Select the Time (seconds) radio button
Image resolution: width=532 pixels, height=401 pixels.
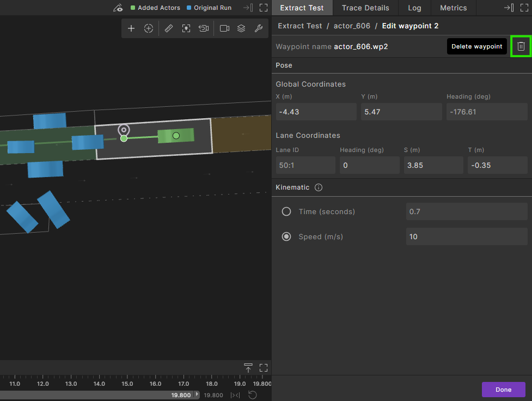click(x=286, y=211)
